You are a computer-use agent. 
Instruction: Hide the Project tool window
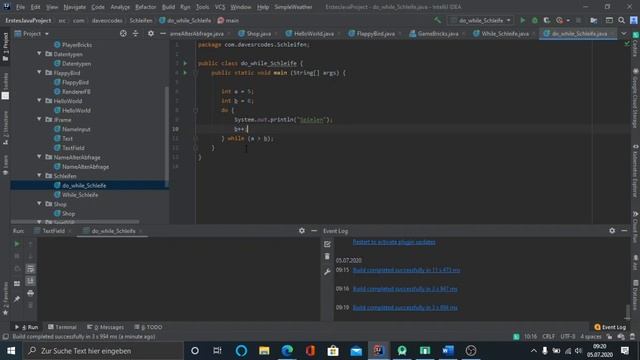162,33
